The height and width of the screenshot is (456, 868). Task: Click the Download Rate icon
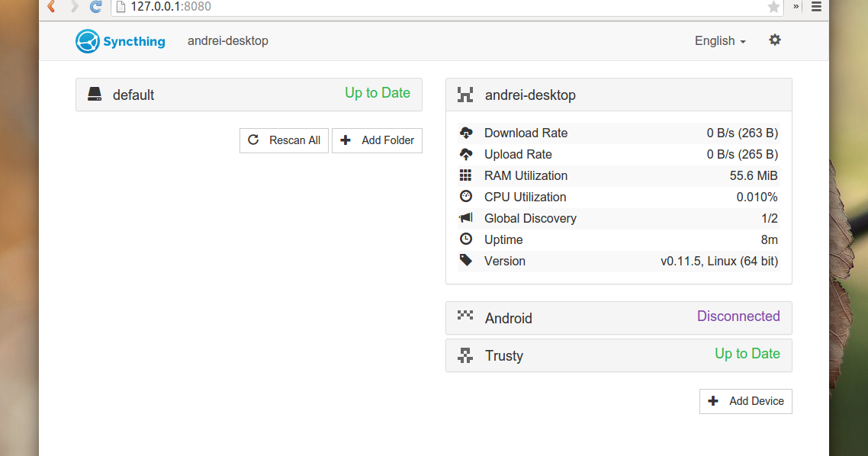tap(466, 133)
